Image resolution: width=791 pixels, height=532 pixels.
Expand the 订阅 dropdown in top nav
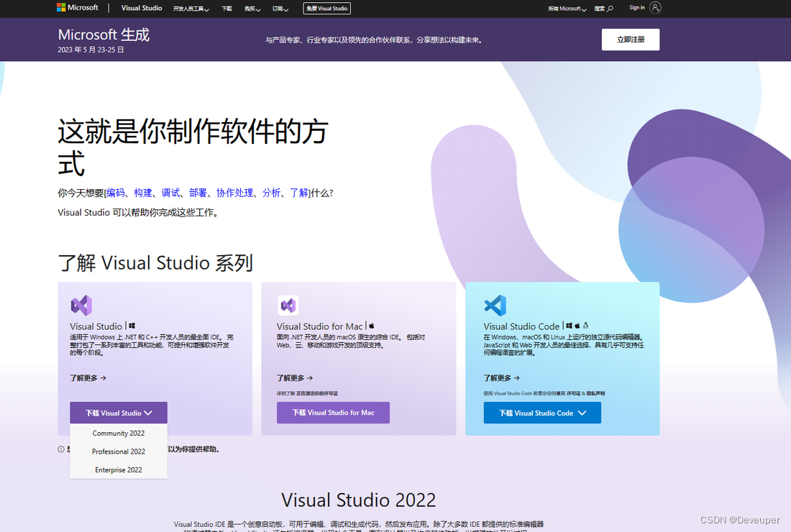click(280, 9)
